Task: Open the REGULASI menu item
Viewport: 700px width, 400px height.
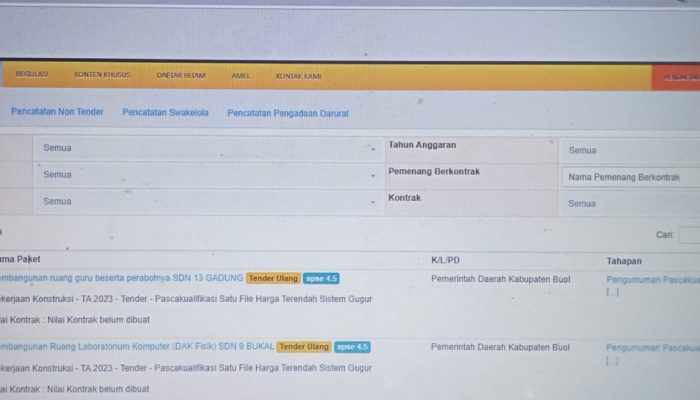Action: (x=32, y=74)
